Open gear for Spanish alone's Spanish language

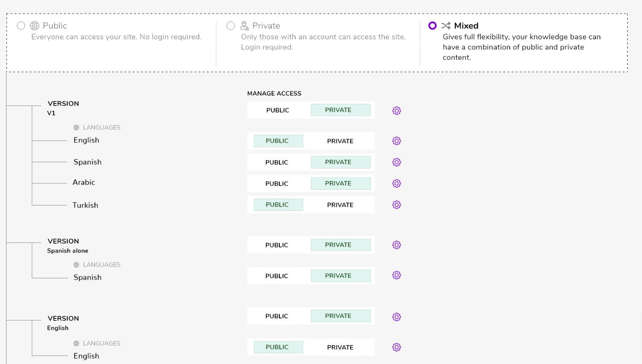pos(396,275)
